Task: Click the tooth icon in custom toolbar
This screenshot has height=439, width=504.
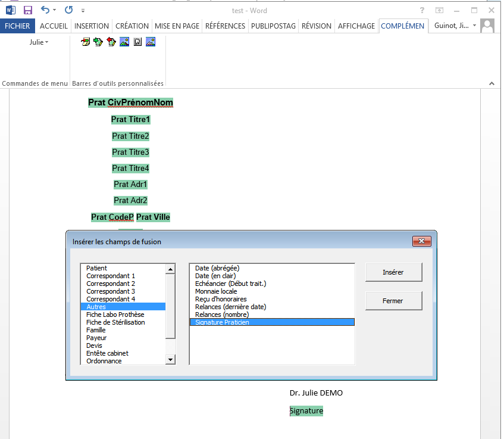Action: (137, 42)
